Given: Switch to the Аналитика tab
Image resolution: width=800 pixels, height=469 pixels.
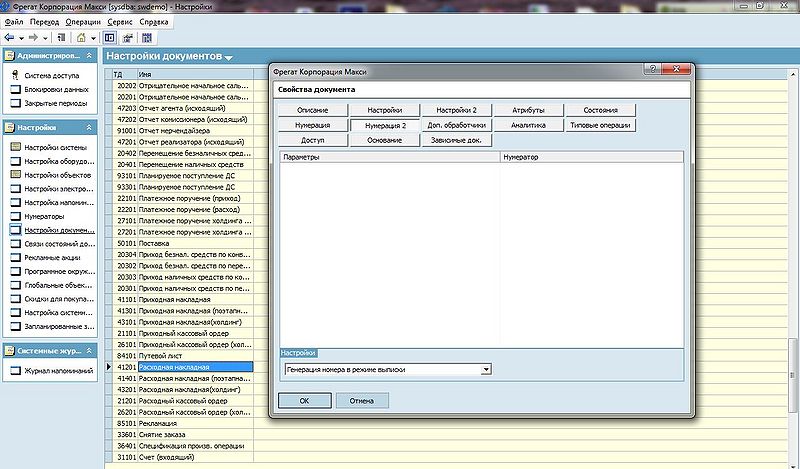Looking at the screenshot, I should point(529,125).
